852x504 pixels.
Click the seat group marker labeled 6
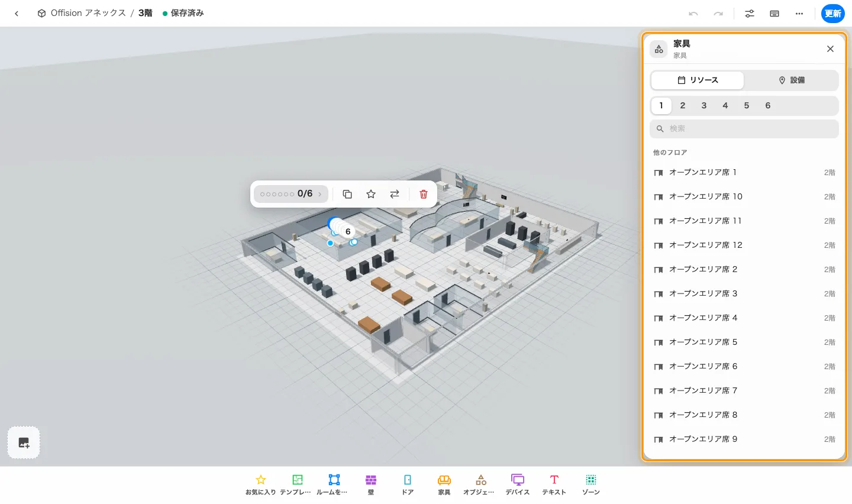(348, 231)
